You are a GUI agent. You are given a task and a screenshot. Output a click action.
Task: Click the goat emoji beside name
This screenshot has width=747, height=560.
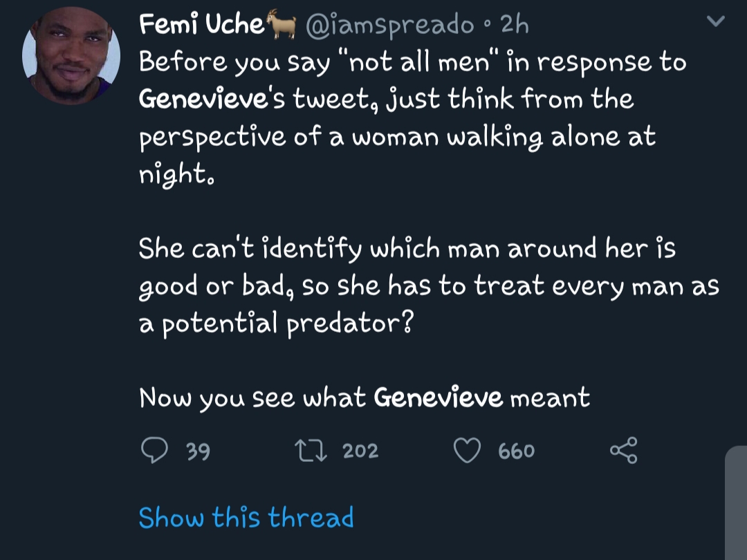pos(281,24)
